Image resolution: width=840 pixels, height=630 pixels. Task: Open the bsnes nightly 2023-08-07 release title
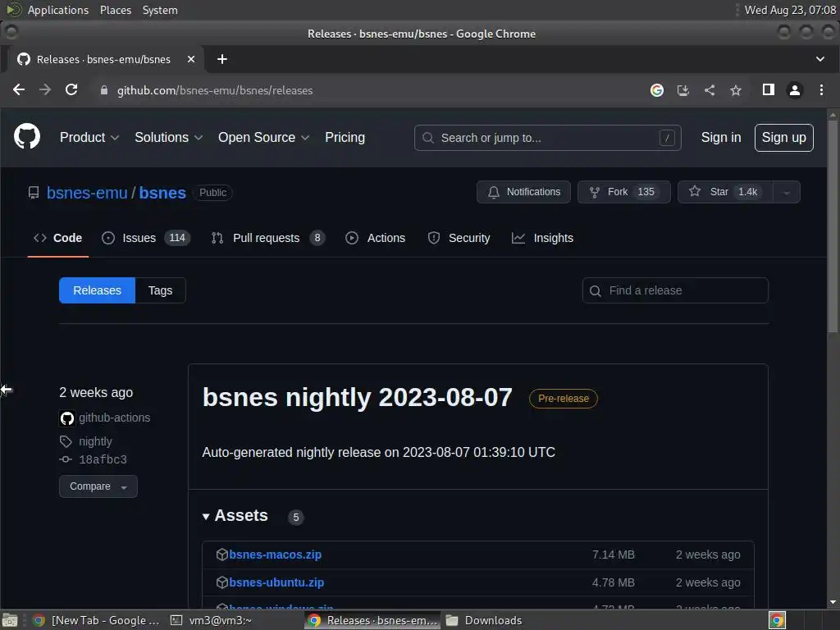tap(358, 398)
